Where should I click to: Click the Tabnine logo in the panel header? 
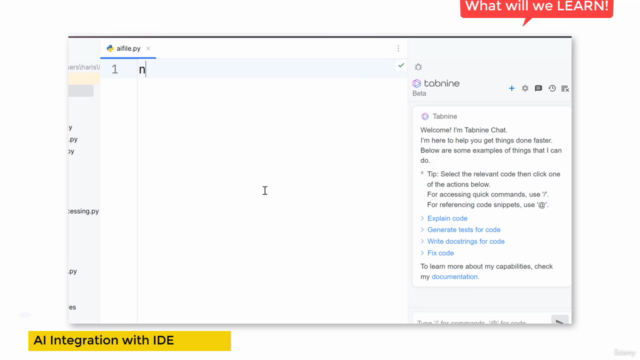[x=436, y=83]
